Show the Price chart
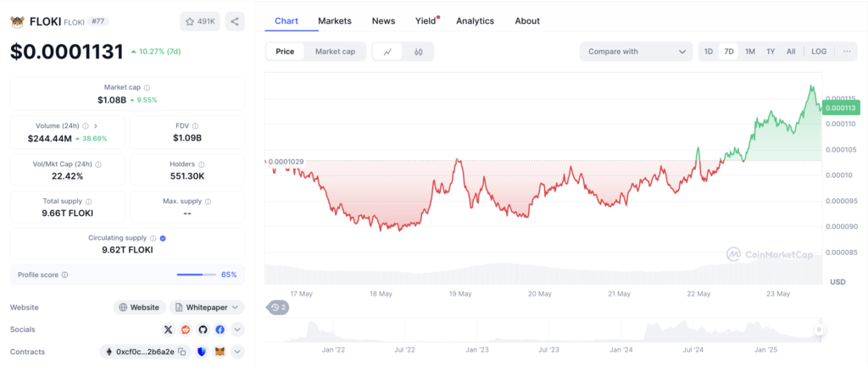868x366 pixels. point(285,52)
